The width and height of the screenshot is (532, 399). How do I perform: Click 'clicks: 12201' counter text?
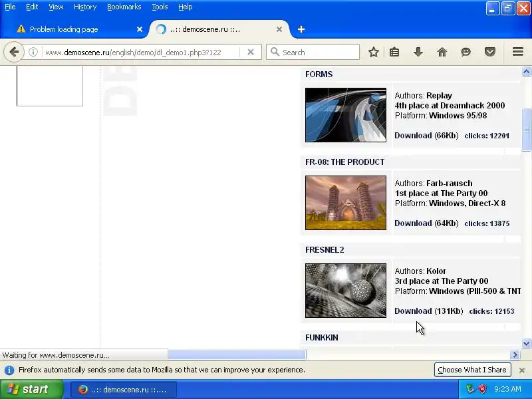point(487,136)
